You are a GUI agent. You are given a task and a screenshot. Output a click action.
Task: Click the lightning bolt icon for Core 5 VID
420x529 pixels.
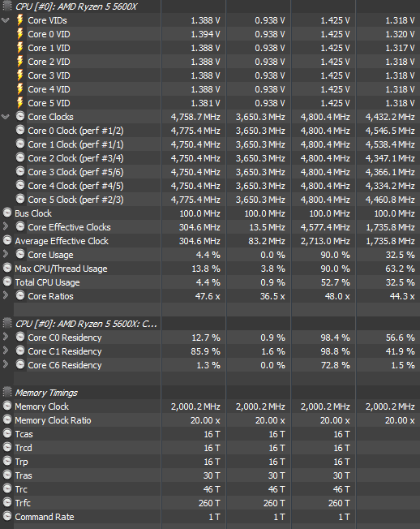tap(20, 103)
